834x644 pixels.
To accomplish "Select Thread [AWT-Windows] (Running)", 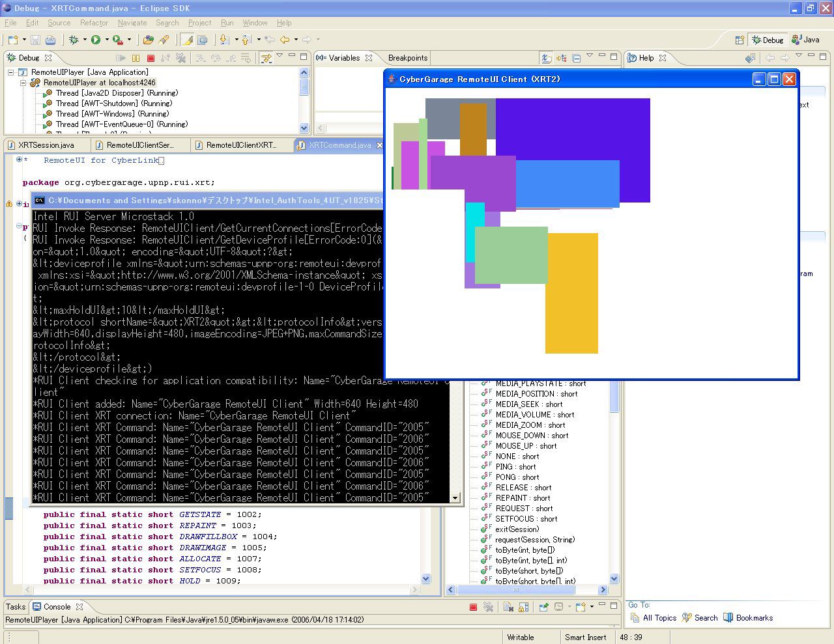I will tap(114, 114).
